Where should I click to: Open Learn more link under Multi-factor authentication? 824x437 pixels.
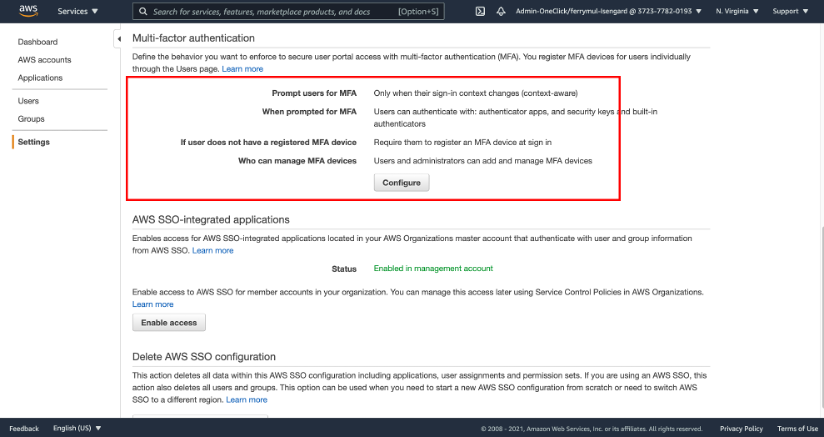click(x=242, y=69)
